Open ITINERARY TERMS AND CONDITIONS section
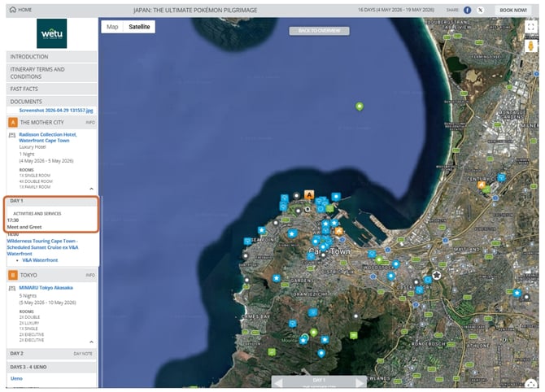This screenshot has width=545, height=392. coord(51,72)
